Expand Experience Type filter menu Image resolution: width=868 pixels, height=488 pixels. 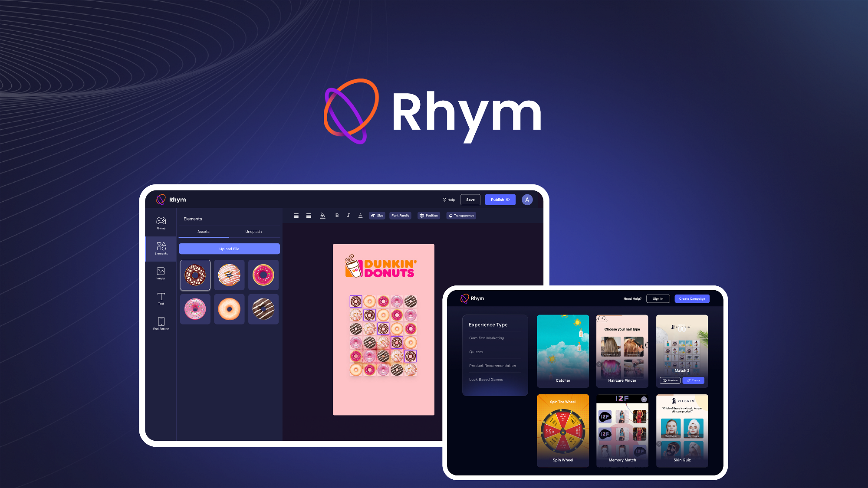[x=487, y=324]
